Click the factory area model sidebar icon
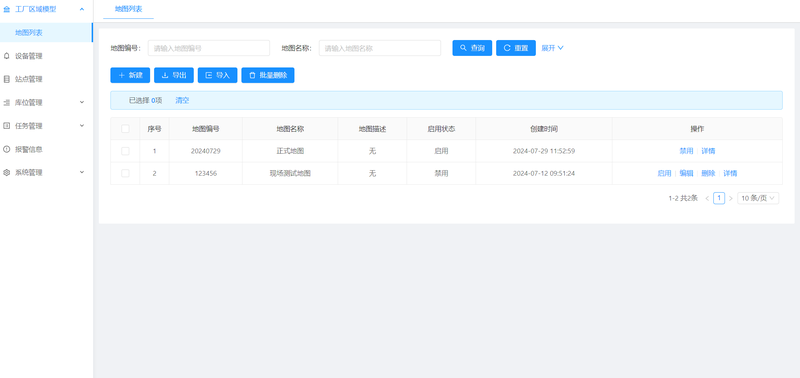 [7, 9]
